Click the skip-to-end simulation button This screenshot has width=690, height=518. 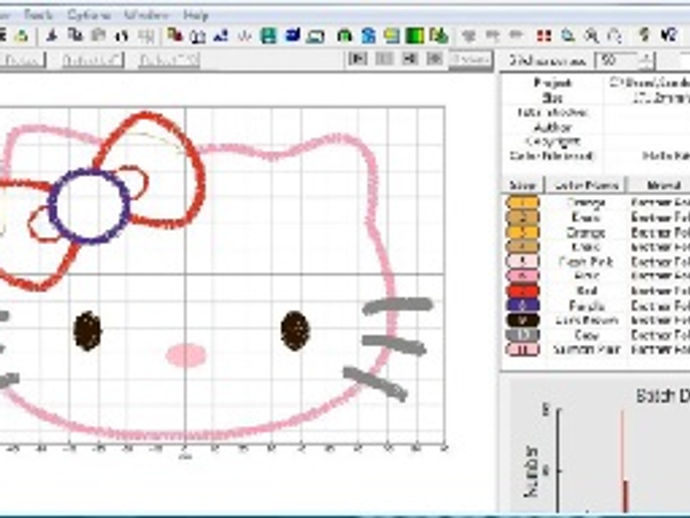pyautogui.click(x=410, y=59)
